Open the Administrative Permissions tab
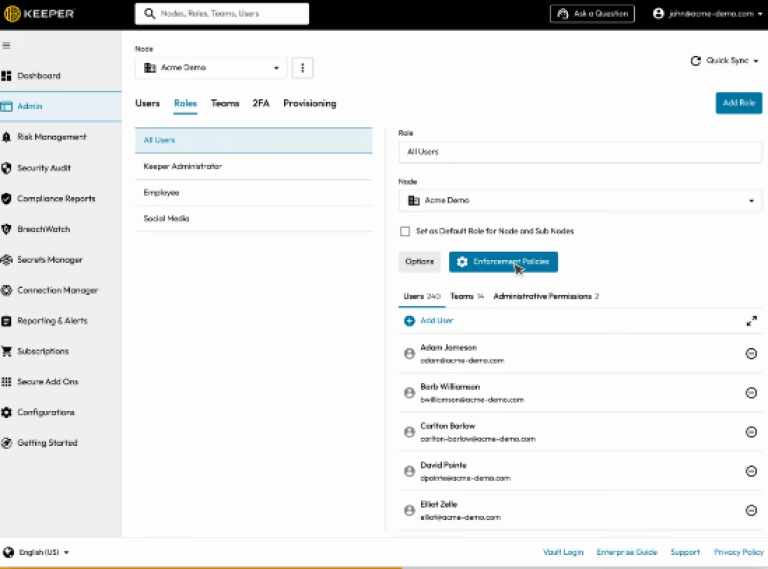The image size is (768, 569). (x=545, y=297)
